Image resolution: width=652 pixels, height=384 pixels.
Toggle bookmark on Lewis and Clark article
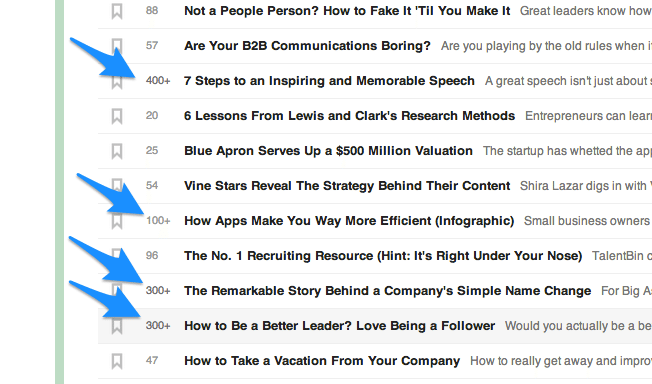(x=117, y=116)
